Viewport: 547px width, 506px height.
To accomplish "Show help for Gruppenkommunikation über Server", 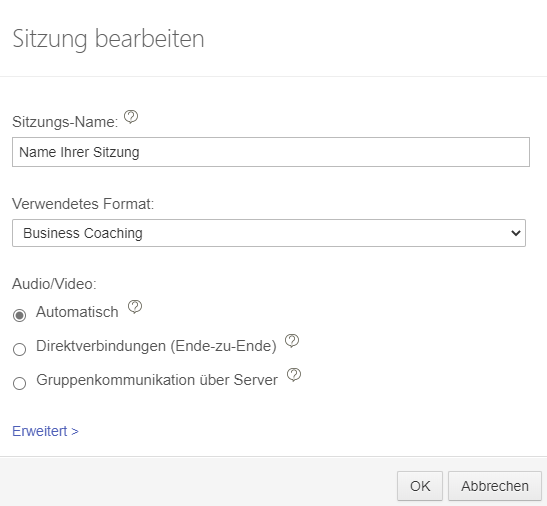I will tap(294, 374).
